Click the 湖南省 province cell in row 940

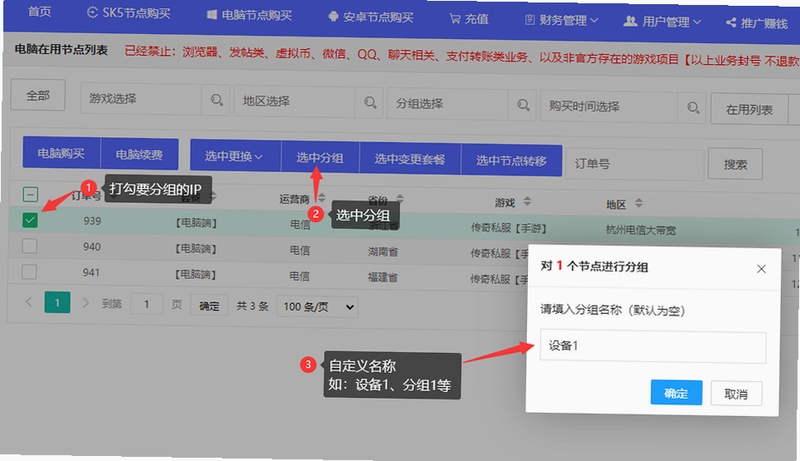[x=383, y=251]
